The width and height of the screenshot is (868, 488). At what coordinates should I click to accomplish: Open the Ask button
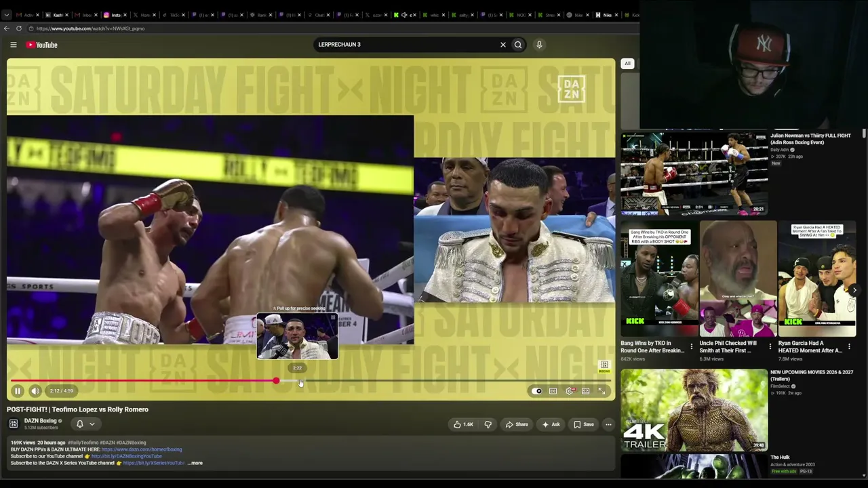[x=551, y=425]
